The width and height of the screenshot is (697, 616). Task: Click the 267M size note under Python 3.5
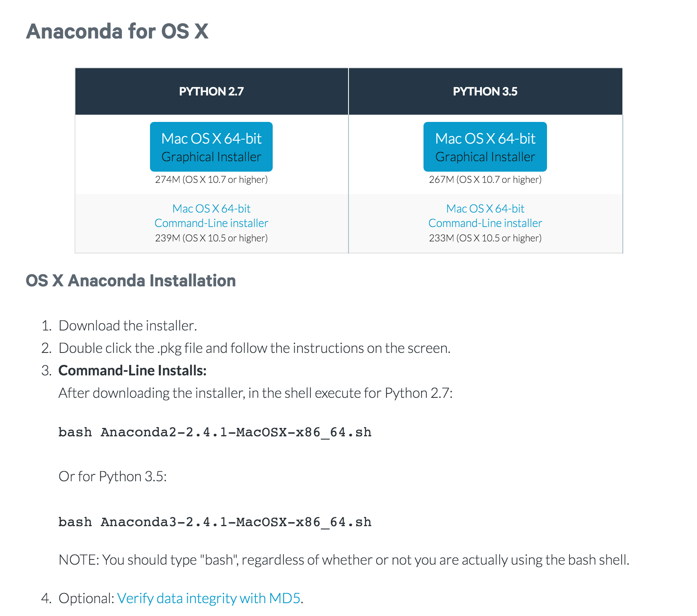(x=485, y=179)
